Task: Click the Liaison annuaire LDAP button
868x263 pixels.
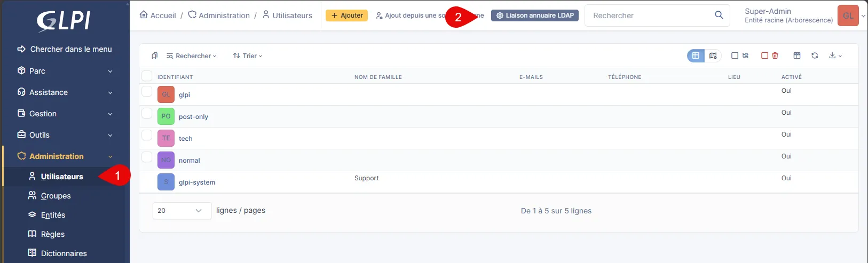Action: coord(534,15)
